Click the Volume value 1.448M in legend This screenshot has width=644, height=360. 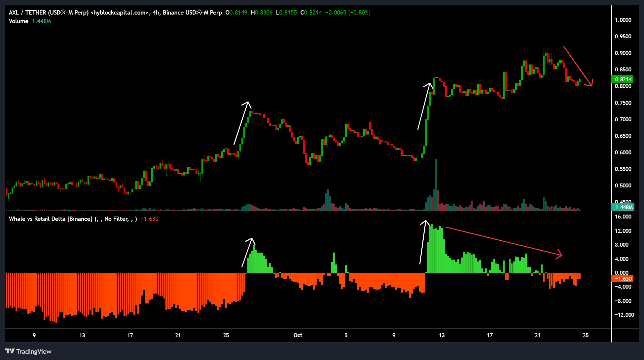[x=41, y=21]
